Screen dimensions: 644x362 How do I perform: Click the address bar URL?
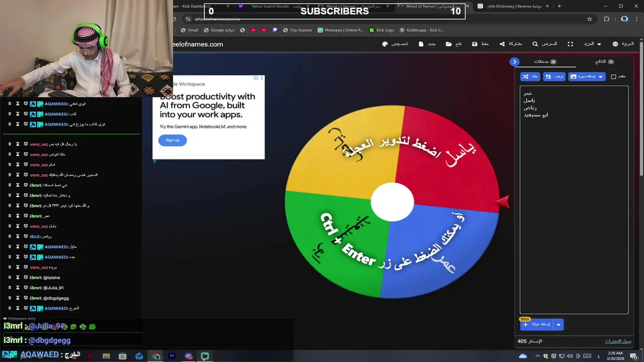click(217, 19)
